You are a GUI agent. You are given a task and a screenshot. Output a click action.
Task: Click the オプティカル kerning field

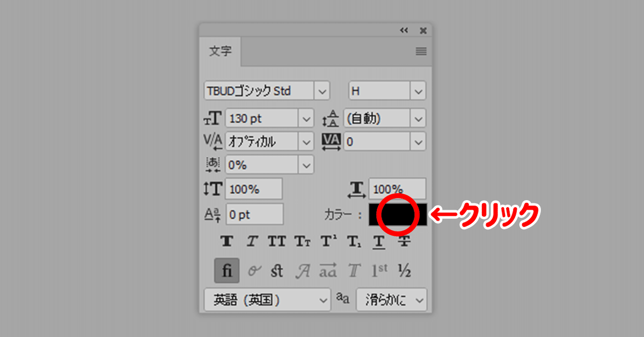coord(262,142)
